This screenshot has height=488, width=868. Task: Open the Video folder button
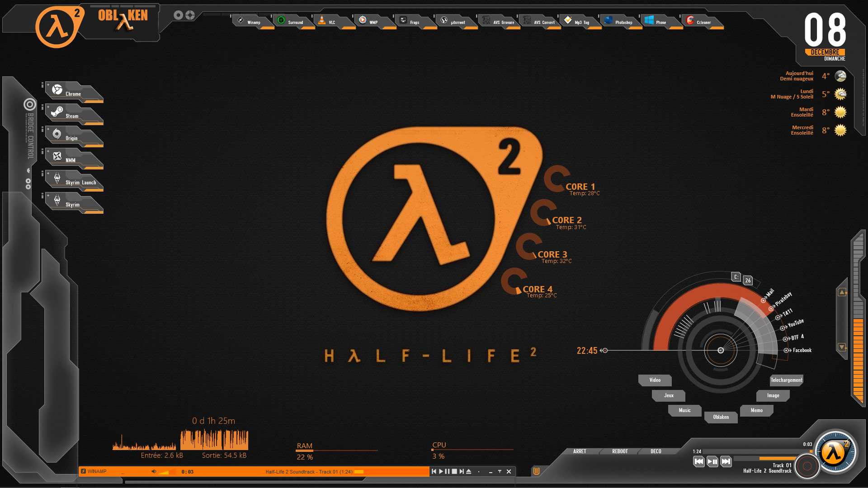pyautogui.click(x=655, y=380)
